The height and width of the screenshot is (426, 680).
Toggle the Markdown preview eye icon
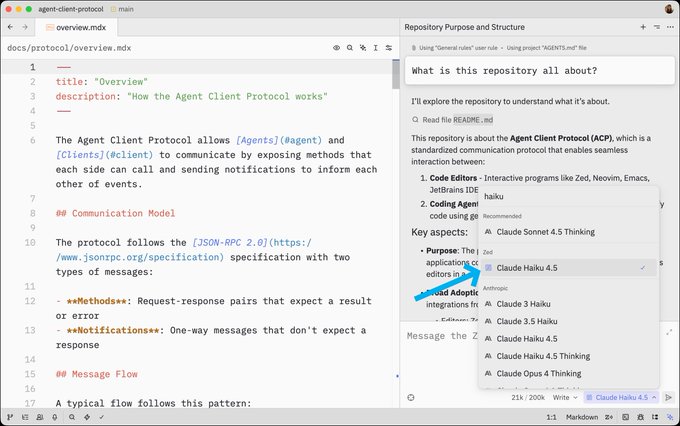pyautogui.click(x=336, y=48)
